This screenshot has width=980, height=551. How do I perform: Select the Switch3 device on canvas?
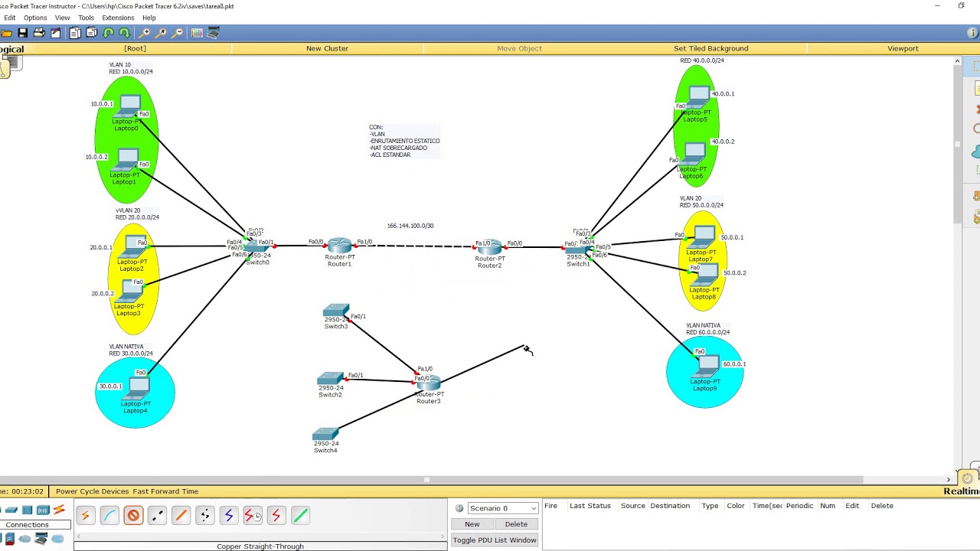tap(335, 311)
